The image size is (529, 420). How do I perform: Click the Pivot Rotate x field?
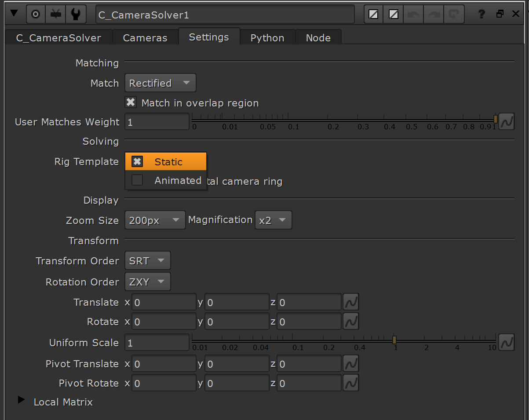pos(164,383)
